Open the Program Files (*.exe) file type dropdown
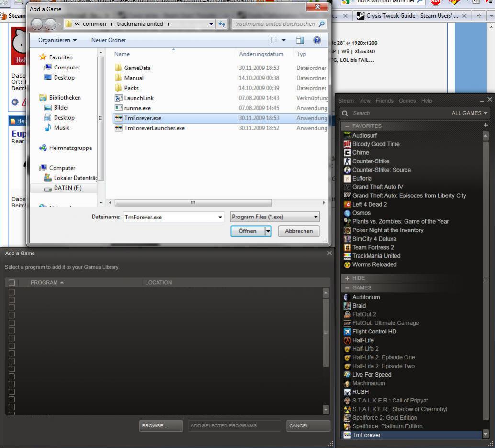This screenshot has height=448, width=495. coord(275,217)
